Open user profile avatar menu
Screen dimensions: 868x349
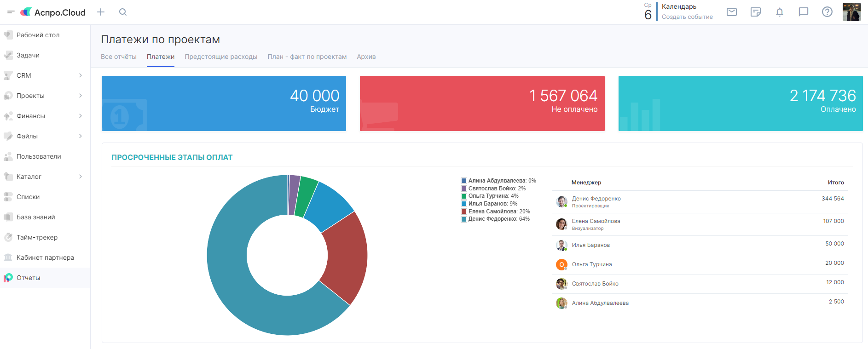click(851, 12)
